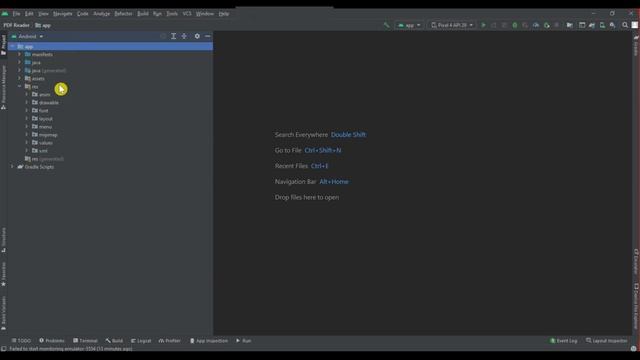The width and height of the screenshot is (640, 360).
Task: Open the Pixel 4 API device dropdown
Action: (x=452, y=25)
